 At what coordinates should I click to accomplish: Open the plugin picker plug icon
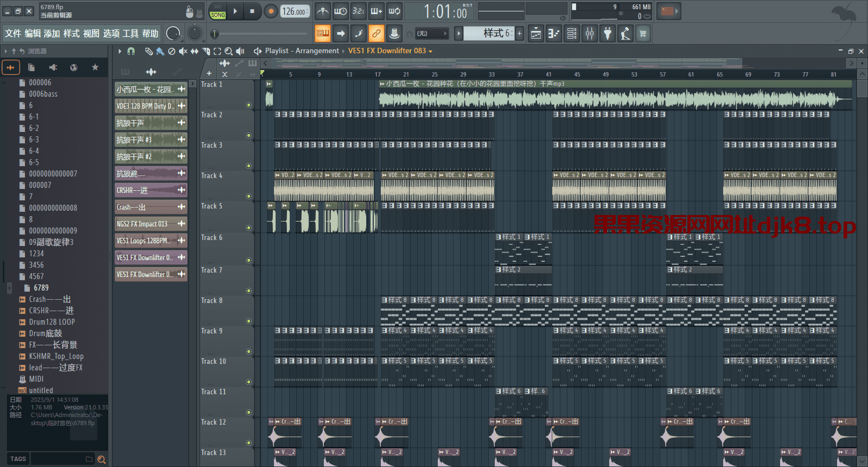[x=608, y=34]
